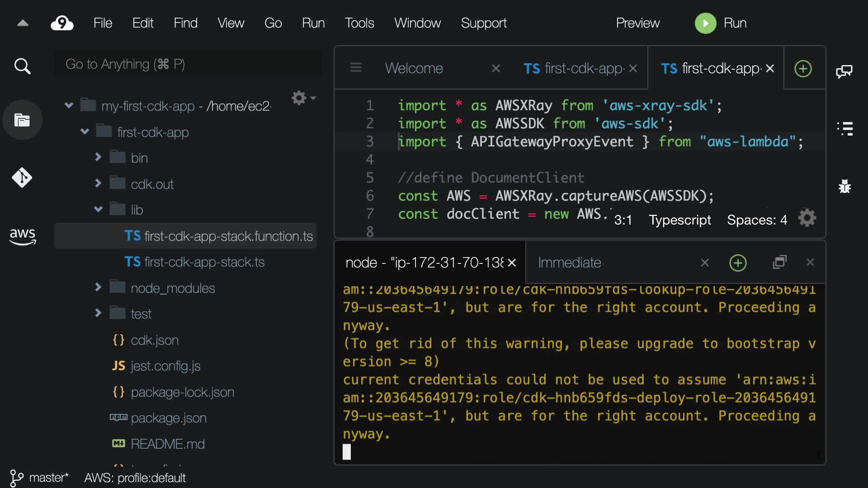Open first-cdk-app-stack.ts file in tree
Screen dimensions: 868x488
[x=204, y=262]
